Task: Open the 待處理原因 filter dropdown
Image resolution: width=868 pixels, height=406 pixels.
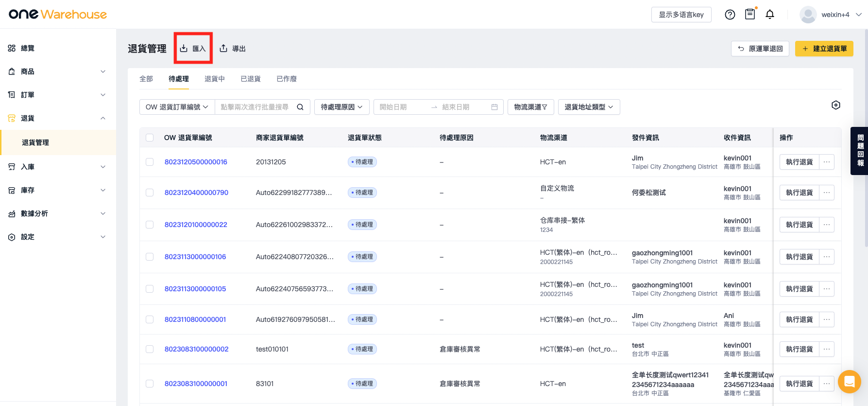Action: [342, 107]
